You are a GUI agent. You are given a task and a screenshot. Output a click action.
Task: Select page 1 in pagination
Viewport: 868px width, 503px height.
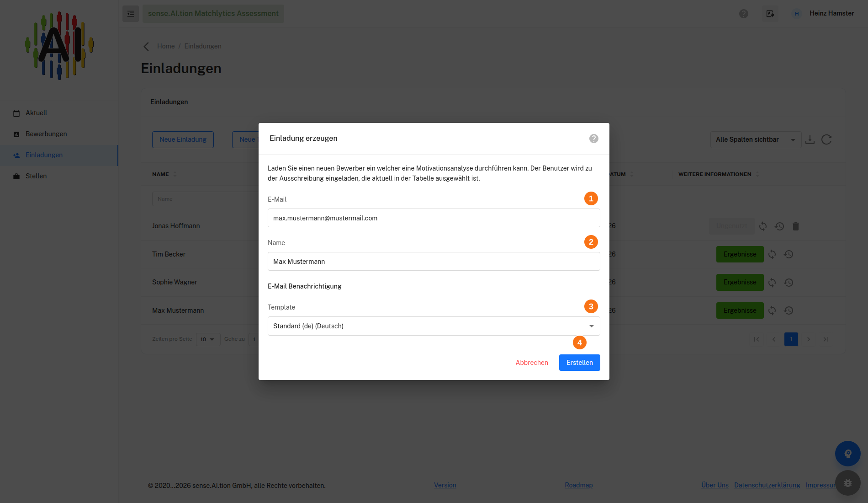[x=791, y=339]
